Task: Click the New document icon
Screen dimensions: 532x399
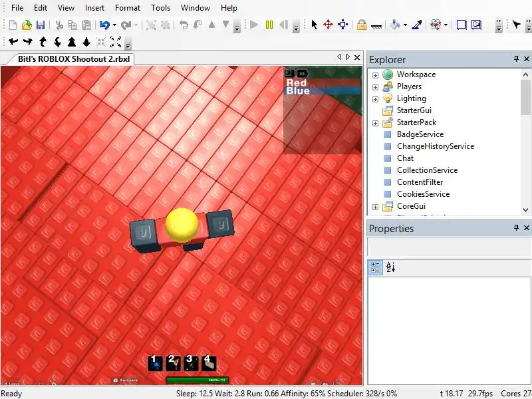Action: point(13,25)
